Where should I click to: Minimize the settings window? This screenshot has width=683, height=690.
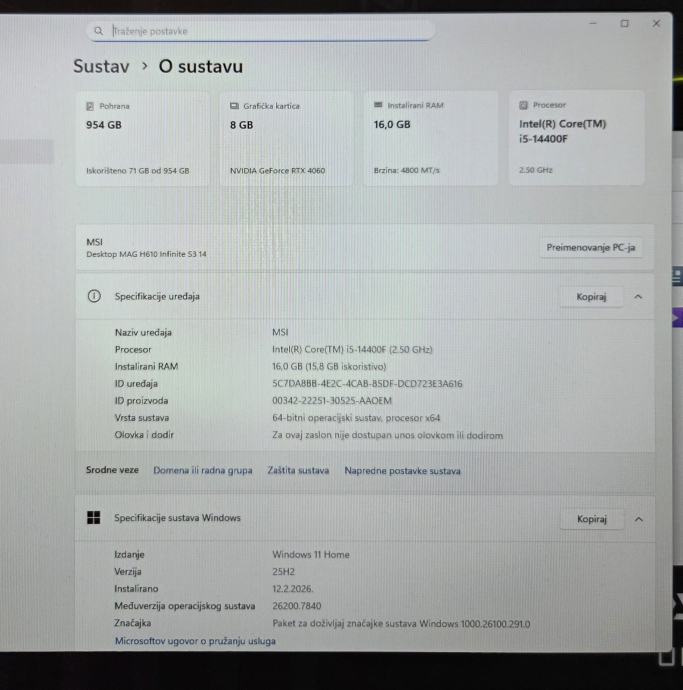click(593, 23)
